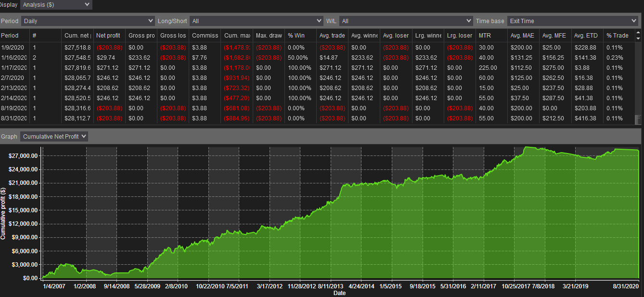This screenshot has width=644, height=297.
Task: Click the $416.38 Avg. ETD cell
Action: point(587,118)
